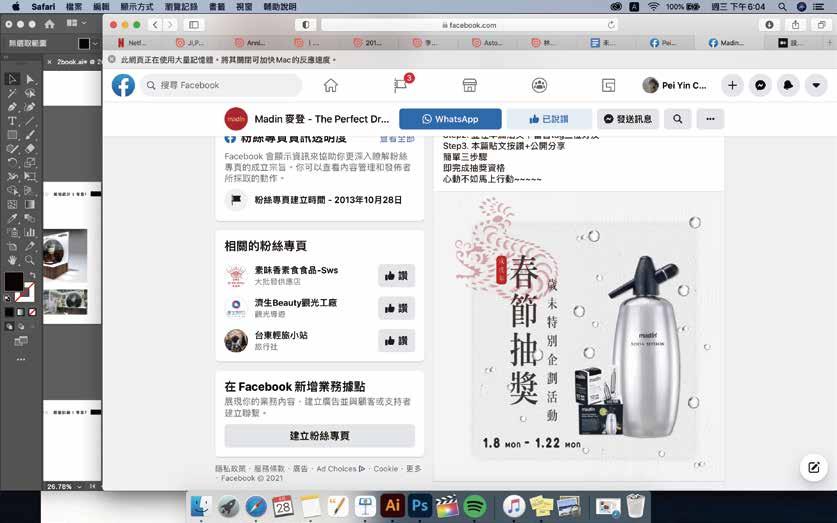Open Facebook account dropdown arrow
837x523 pixels.
point(816,85)
